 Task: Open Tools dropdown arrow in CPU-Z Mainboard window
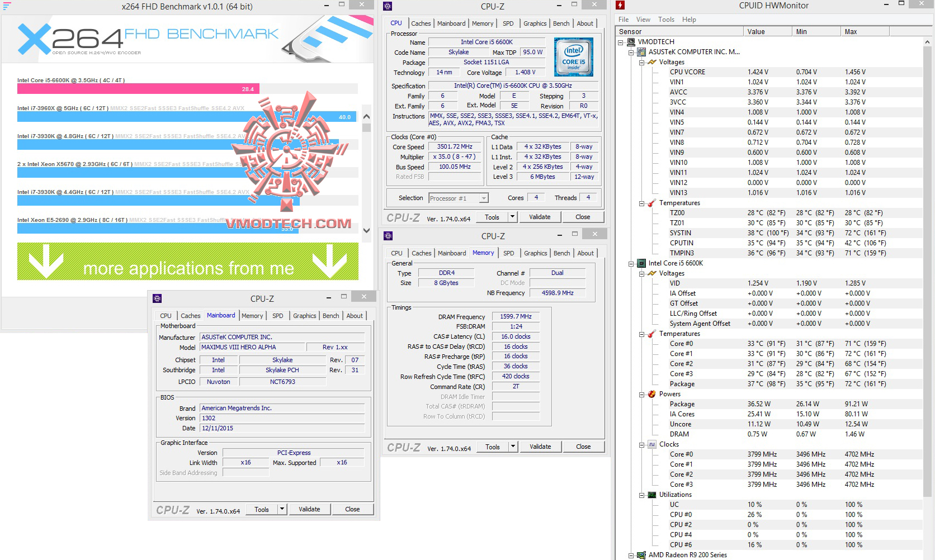point(282,509)
